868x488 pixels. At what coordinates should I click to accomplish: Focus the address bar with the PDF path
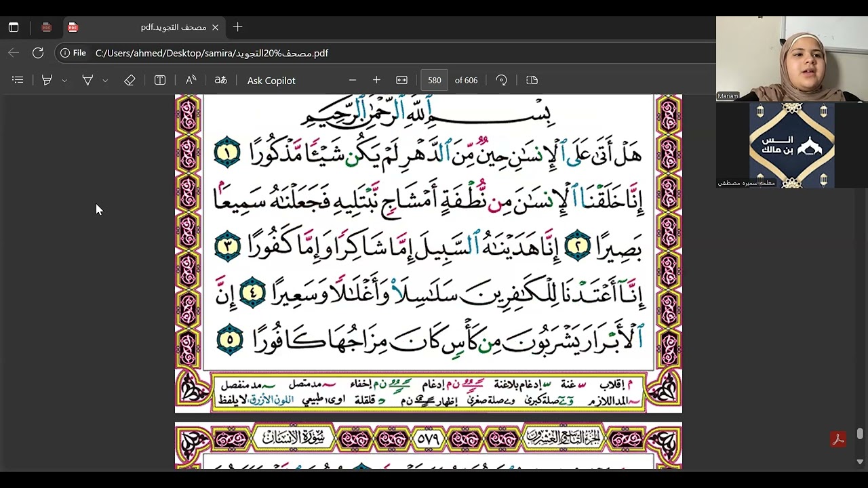click(400, 53)
